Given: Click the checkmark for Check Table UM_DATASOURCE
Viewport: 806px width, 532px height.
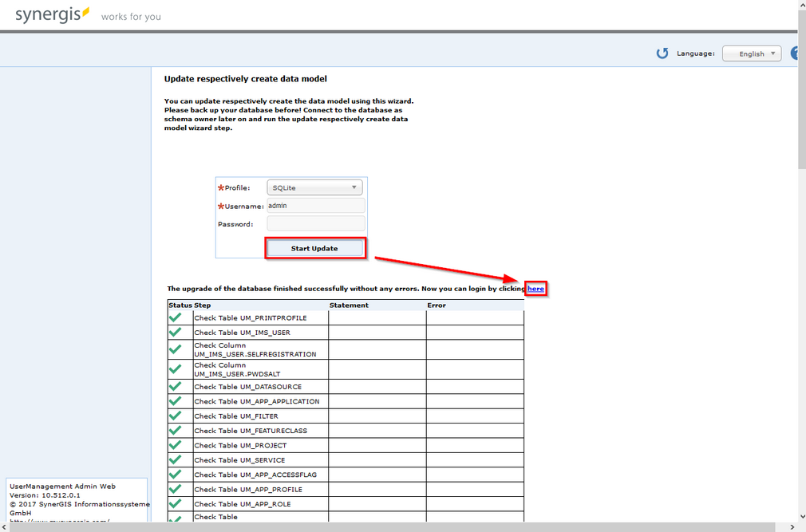Looking at the screenshot, I should [x=176, y=386].
